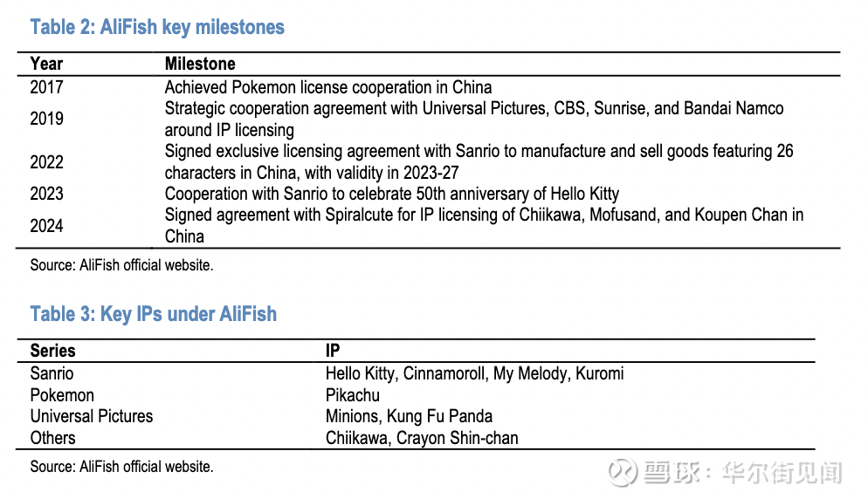Click the 2017 year cell
This screenshot has height=499, width=868.
[46, 87]
